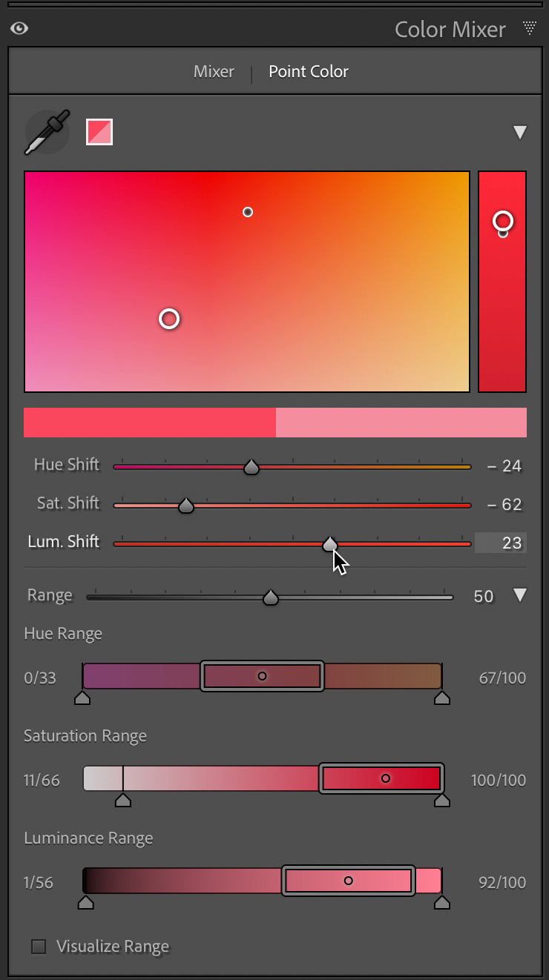This screenshot has width=549, height=980.
Task: Click the color point in the gradient field
Action: point(169,319)
